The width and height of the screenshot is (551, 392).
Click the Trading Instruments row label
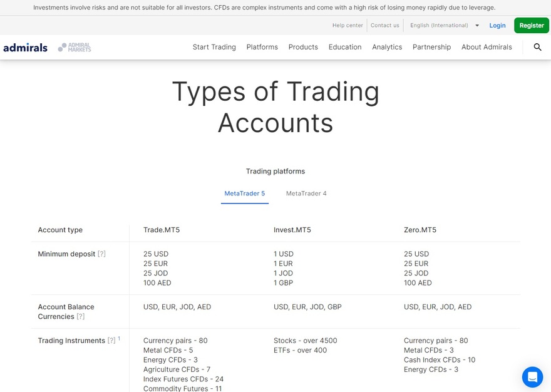pyautogui.click(x=71, y=340)
